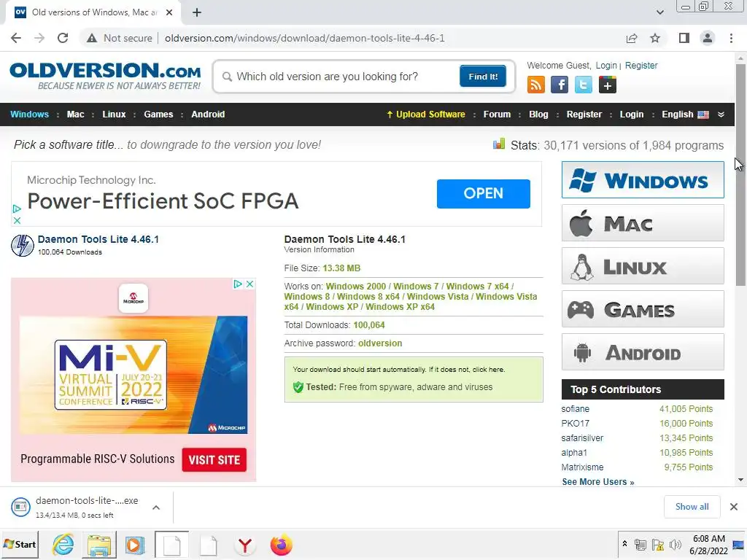The height and width of the screenshot is (560, 747).
Task: Click the RSS feed orange icon
Action: coord(536,85)
